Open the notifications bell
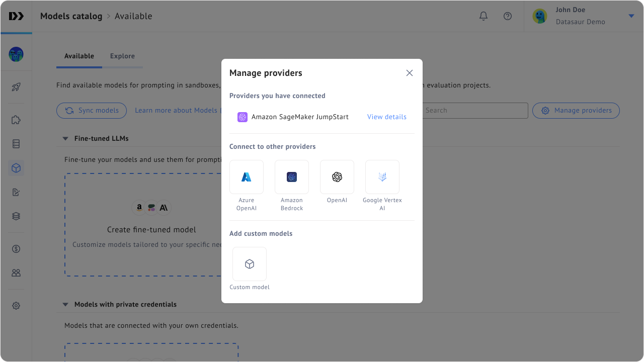The image size is (644, 362). [484, 16]
